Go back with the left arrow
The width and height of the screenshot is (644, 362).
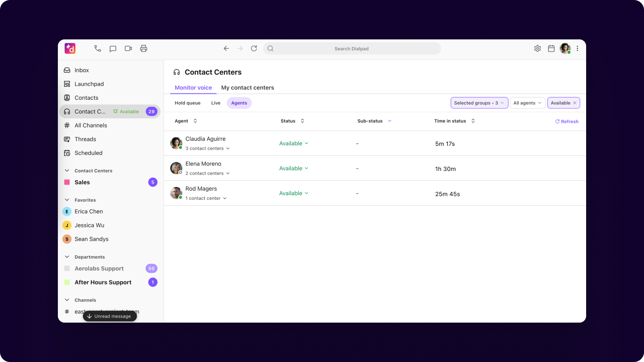click(226, 49)
